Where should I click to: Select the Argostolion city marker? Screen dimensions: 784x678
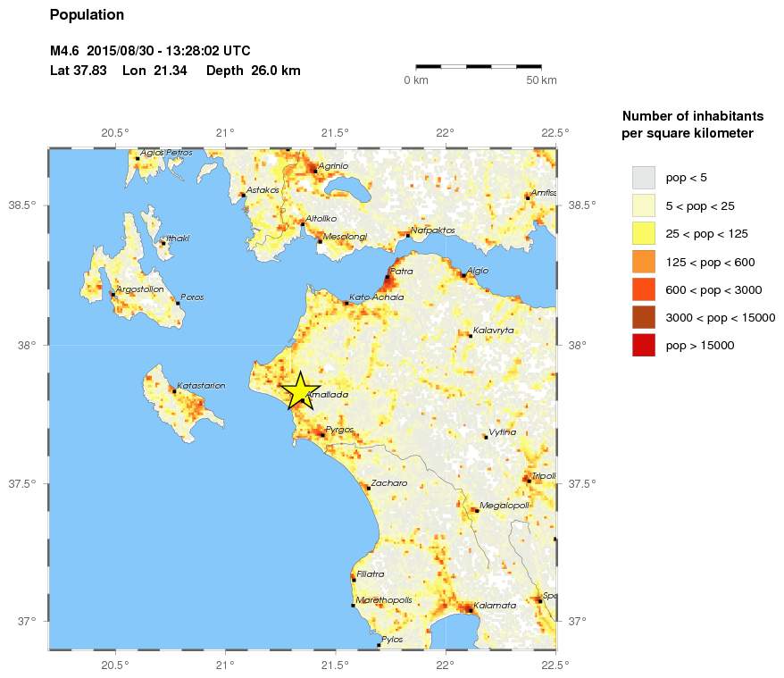point(113,294)
